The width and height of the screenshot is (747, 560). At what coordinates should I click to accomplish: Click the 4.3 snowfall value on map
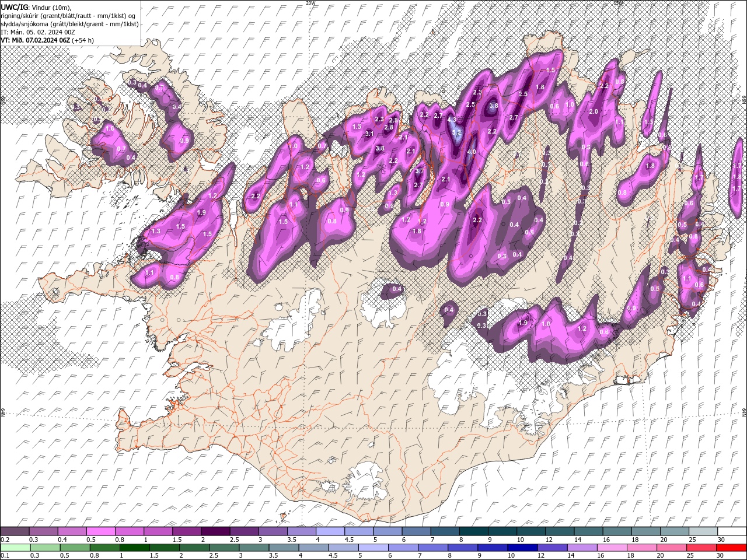coord(451,119)
